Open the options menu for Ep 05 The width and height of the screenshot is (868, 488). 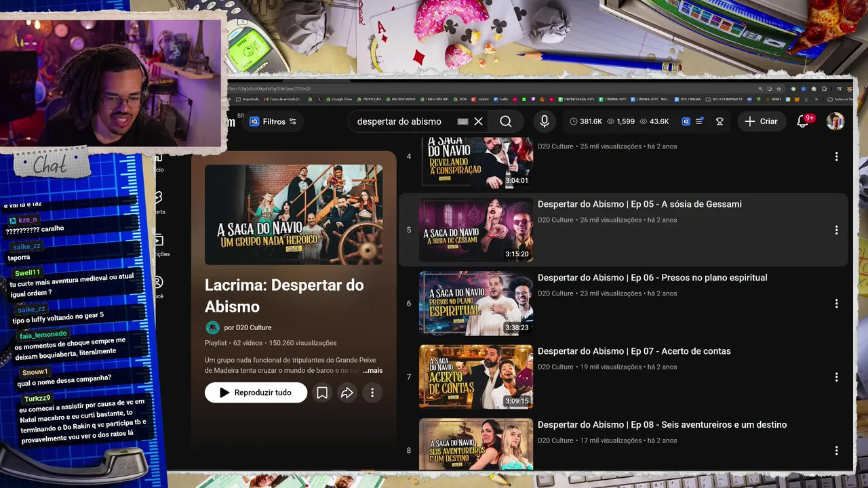click(836, 230)
